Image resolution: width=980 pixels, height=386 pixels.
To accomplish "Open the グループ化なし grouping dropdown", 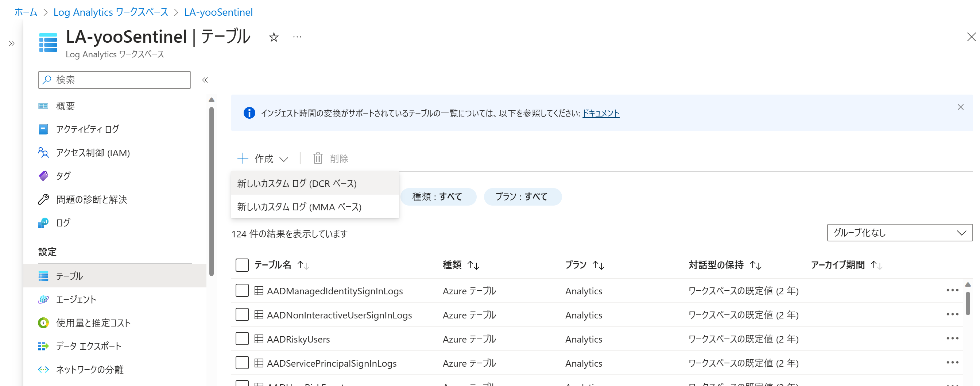I will (900, 232).
